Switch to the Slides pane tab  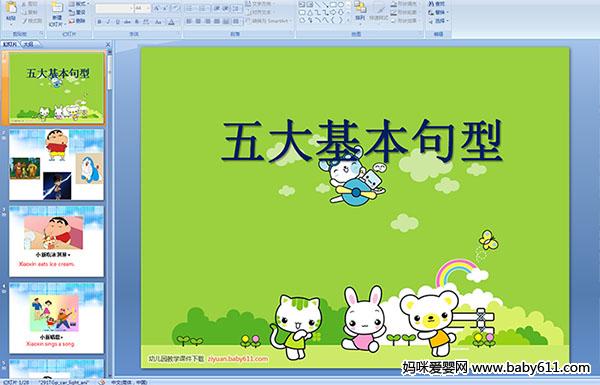tap(10, 44)
